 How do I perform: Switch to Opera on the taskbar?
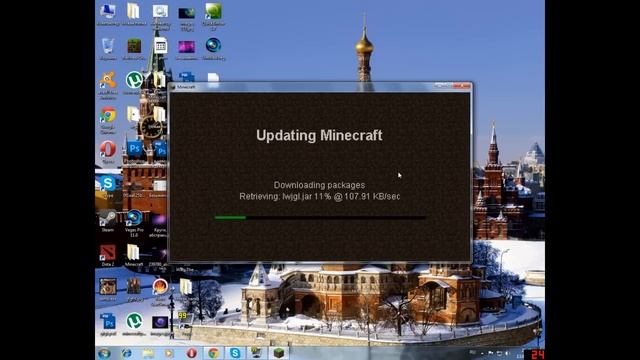(191, 353)
